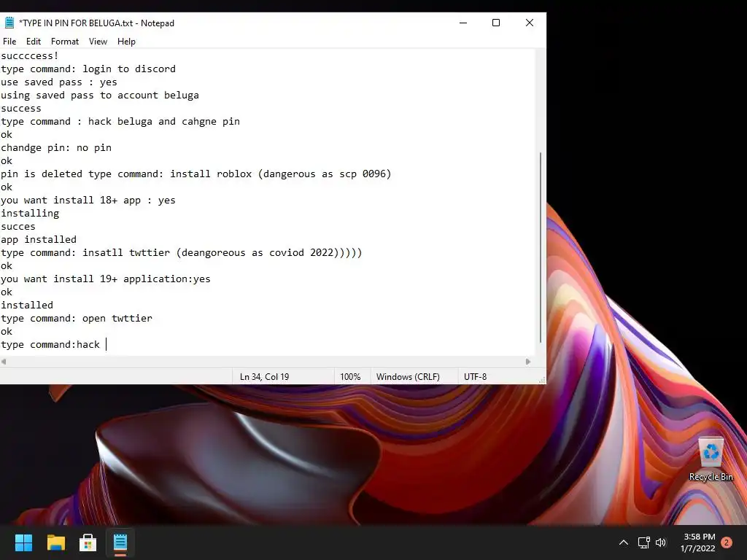Click line 'using saved pass to account beluga'
This screenshot has width=747, height=560.
100,96
